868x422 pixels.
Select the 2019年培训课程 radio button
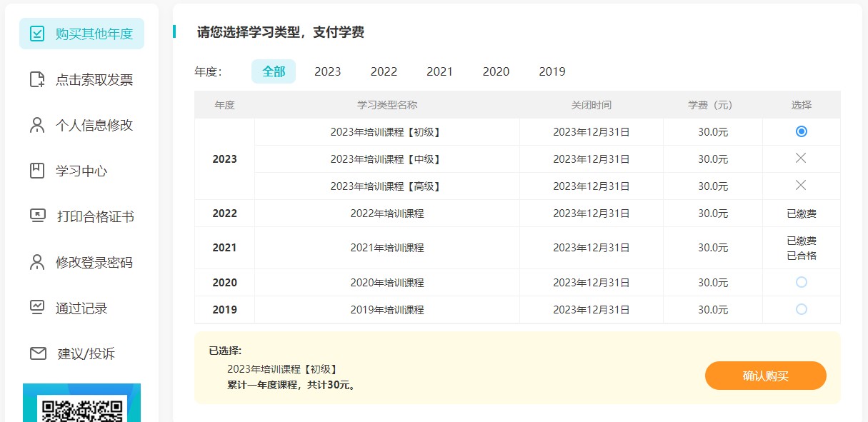tap(801, 309)
